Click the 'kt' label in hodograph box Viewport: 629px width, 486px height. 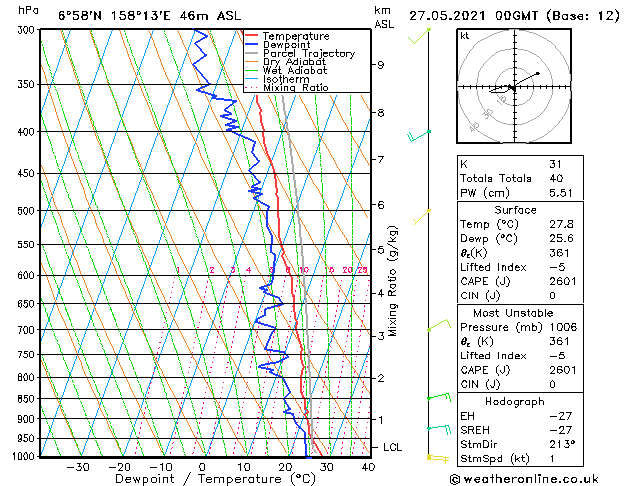464,35
